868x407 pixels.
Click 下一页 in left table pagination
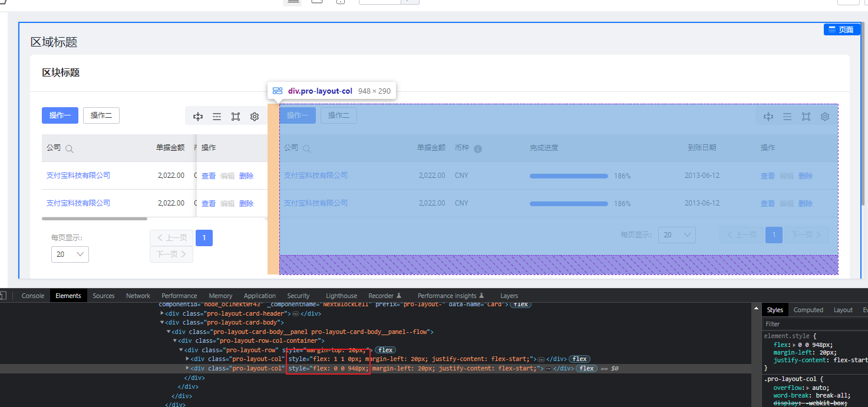click(x=171, y=254)
